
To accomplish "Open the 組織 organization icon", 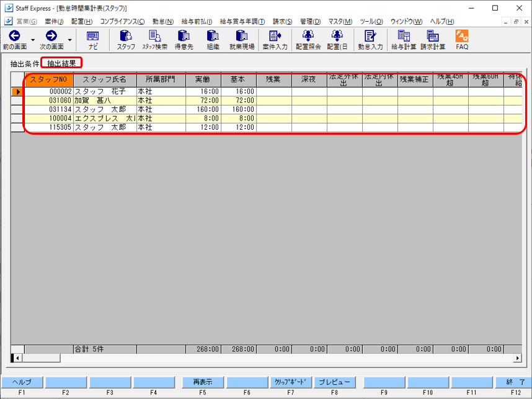I will (213, 40).
